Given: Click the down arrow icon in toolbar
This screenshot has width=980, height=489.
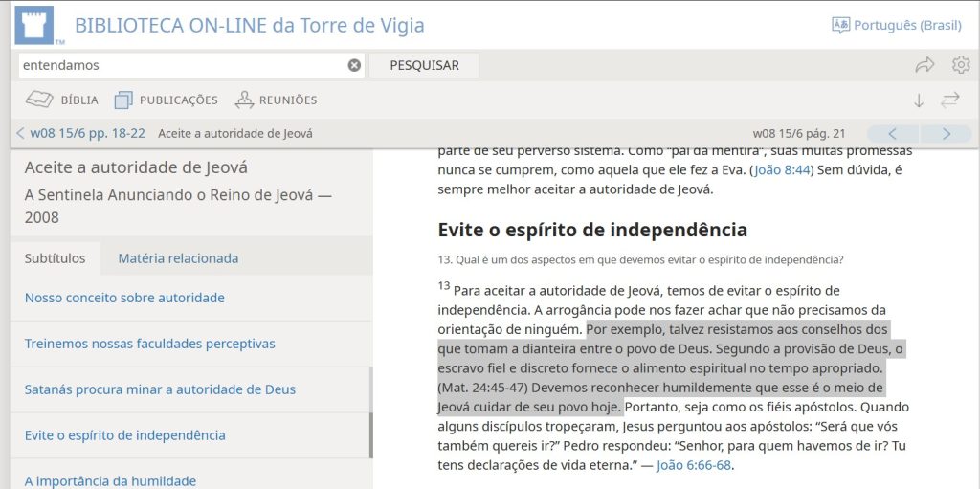Looking at the screenshot, I should click(919, 100).
